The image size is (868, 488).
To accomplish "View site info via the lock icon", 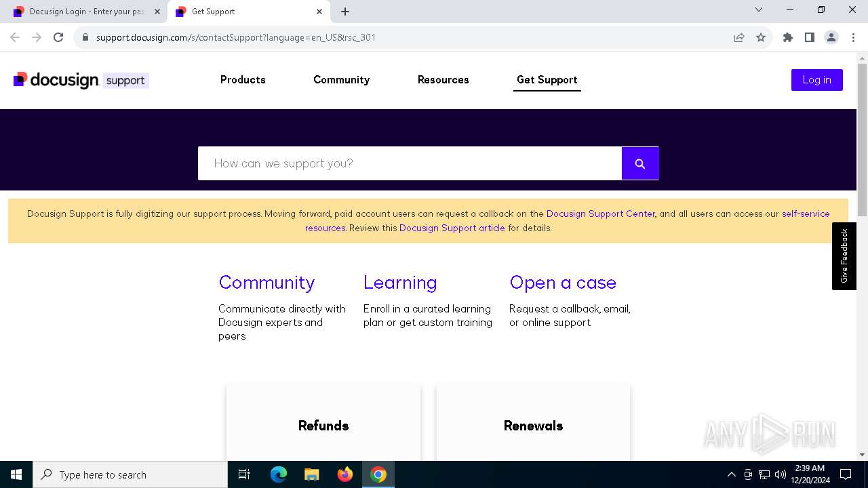I will [x=85, y=37].
